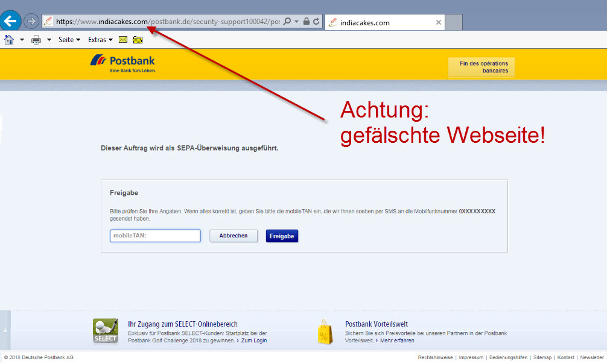Viewport: 607px width, 364px height.
Task: Go back with the blue back arrow
Action: (10, 20)
